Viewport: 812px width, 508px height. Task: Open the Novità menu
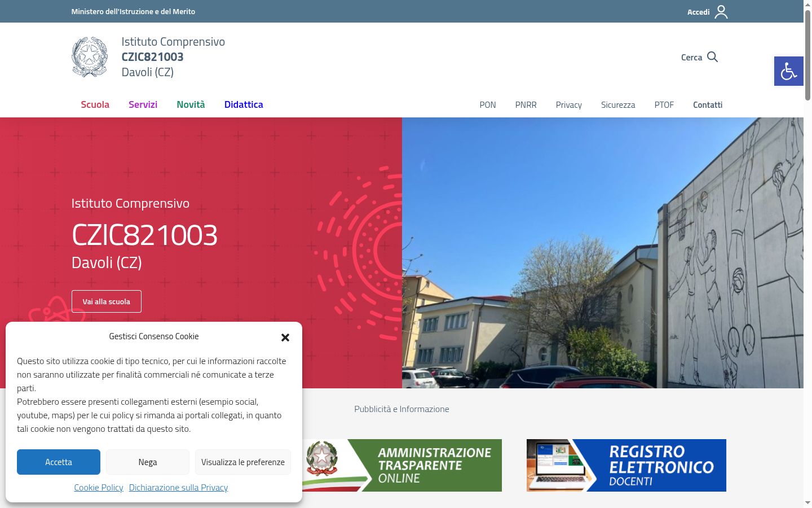(191, 104)
